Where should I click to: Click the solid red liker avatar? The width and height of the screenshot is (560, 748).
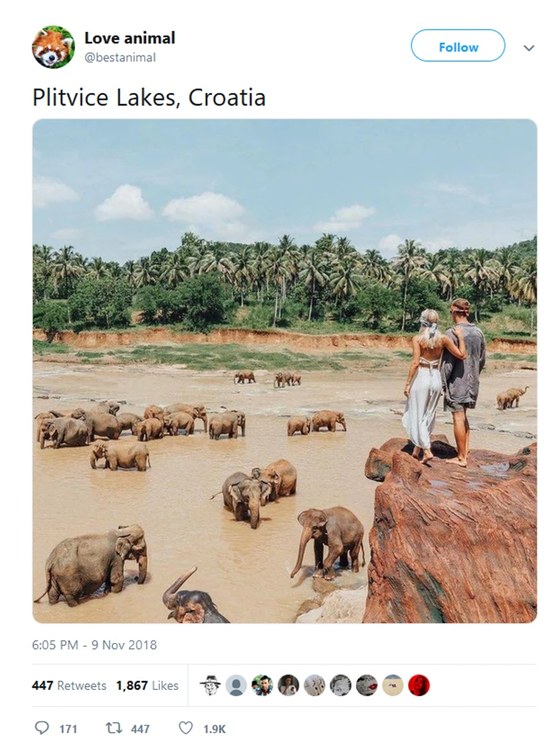pyautogui.click(x=419, y=685)
